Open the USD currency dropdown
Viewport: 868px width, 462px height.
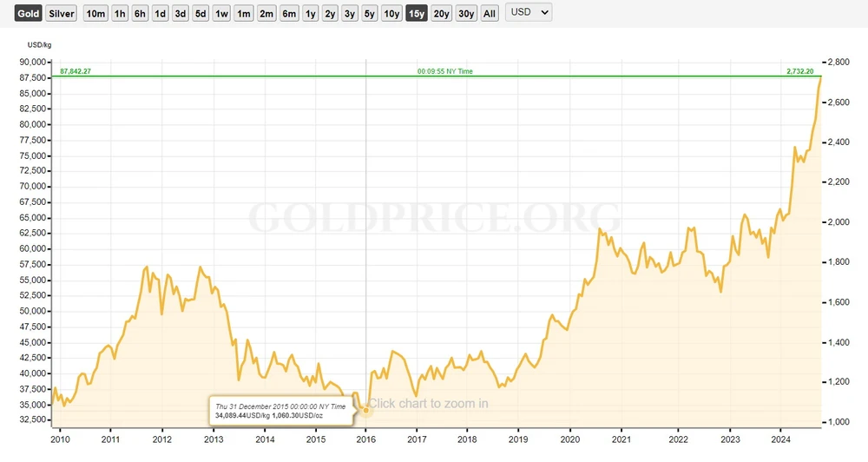tap(529, 13)
